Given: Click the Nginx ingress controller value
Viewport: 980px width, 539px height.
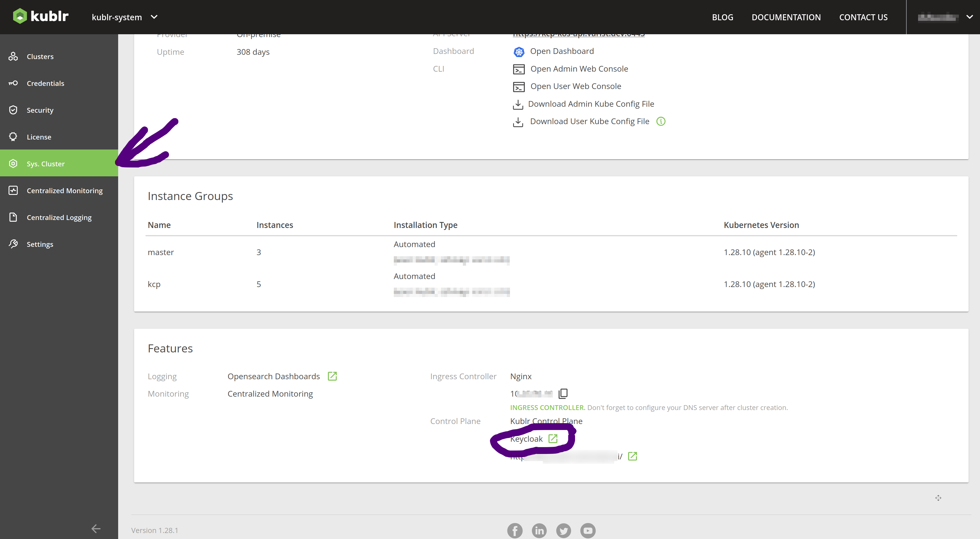Looking at the screenshot, I should click(x=521, y=376).
